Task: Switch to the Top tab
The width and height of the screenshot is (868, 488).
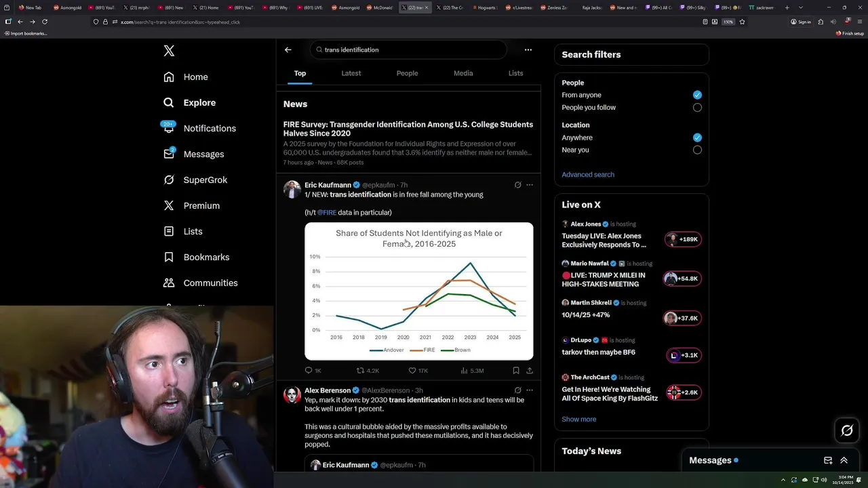Action: pyautogui.click(x=300, y=73)
